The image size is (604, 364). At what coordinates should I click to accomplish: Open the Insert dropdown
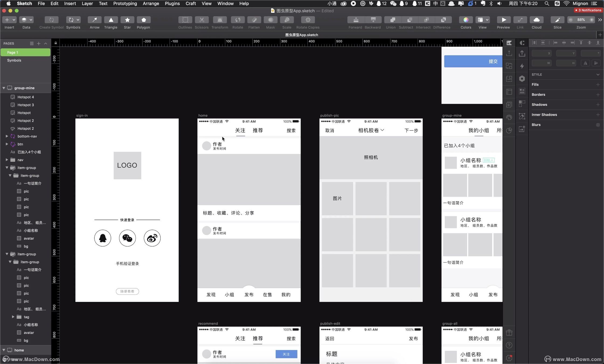click(9, 20)
